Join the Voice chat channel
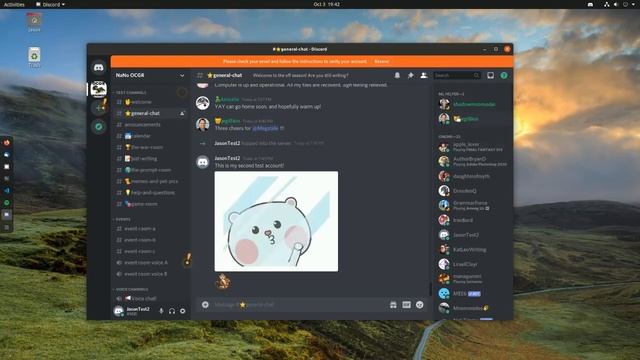Viewport: 640px width, 360px height. (x=150, y=298)
